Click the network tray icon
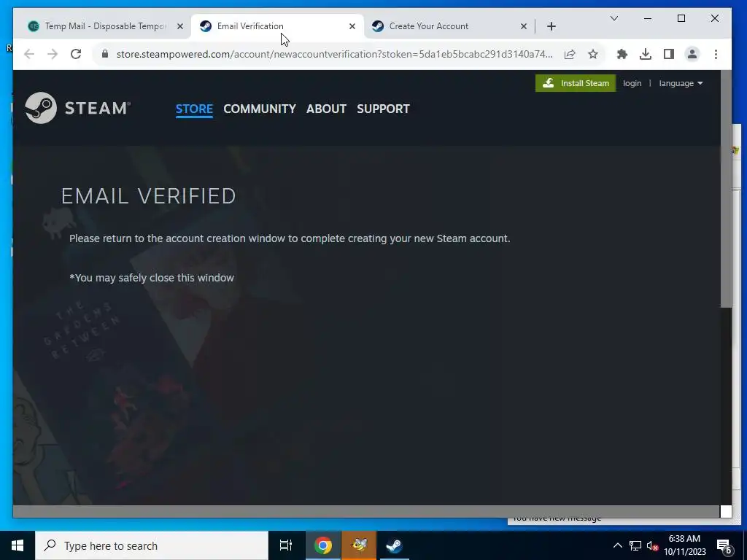Viewport: 747px width, 560px height. click(x=635, y=545)
